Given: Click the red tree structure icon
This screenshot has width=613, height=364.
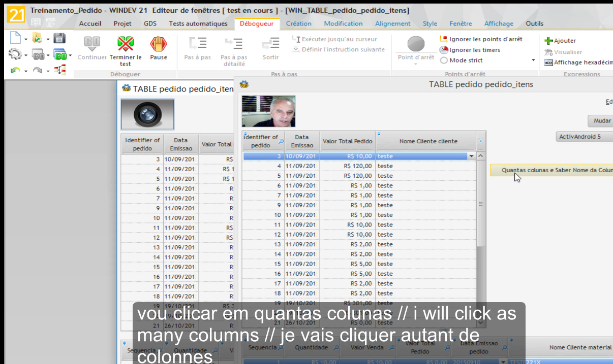Looking at the screenshot, I should coord(60,70).
